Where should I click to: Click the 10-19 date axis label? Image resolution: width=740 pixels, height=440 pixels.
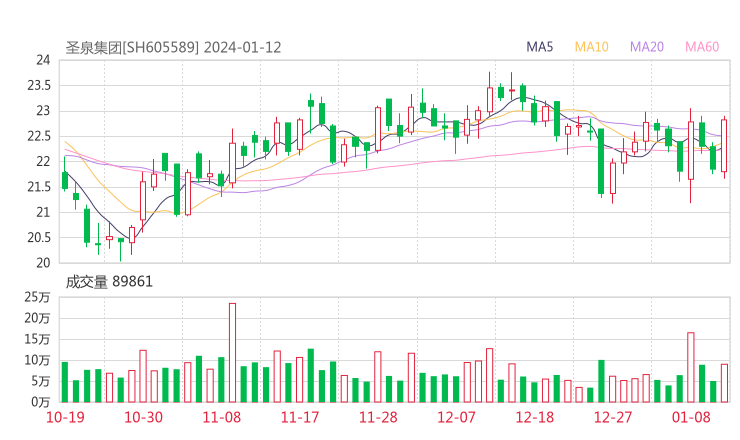tap(65, 417)
